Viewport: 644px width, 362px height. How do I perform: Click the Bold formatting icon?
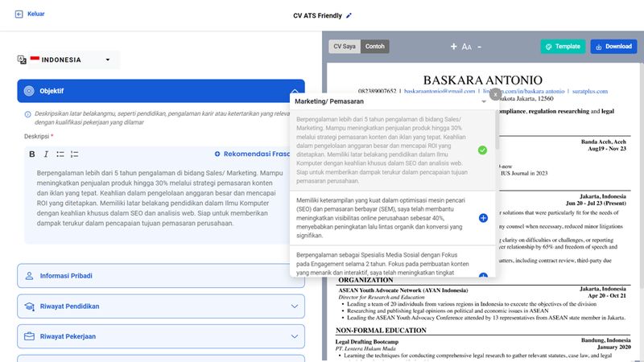coord(32,154)
